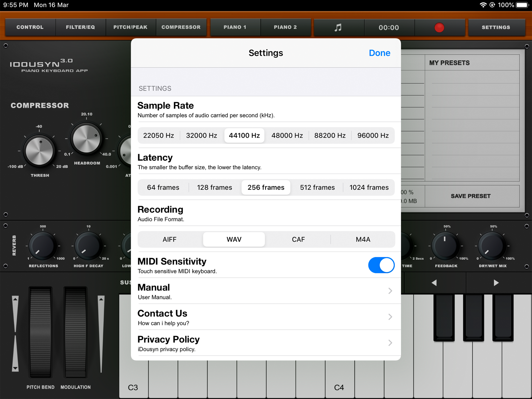Open the Manual row chevron
532x399 pixels.
pyautogui.click(x=390, y=291)
